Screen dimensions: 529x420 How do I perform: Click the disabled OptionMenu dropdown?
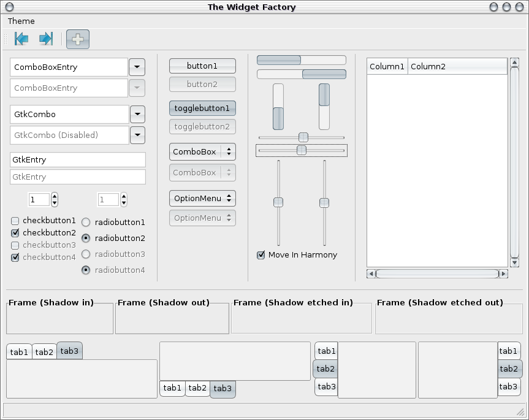(202, 218)
